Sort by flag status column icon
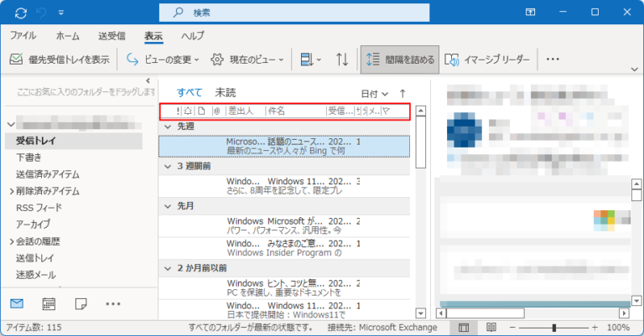The image size is (644, 336). [x=386, y=111]
